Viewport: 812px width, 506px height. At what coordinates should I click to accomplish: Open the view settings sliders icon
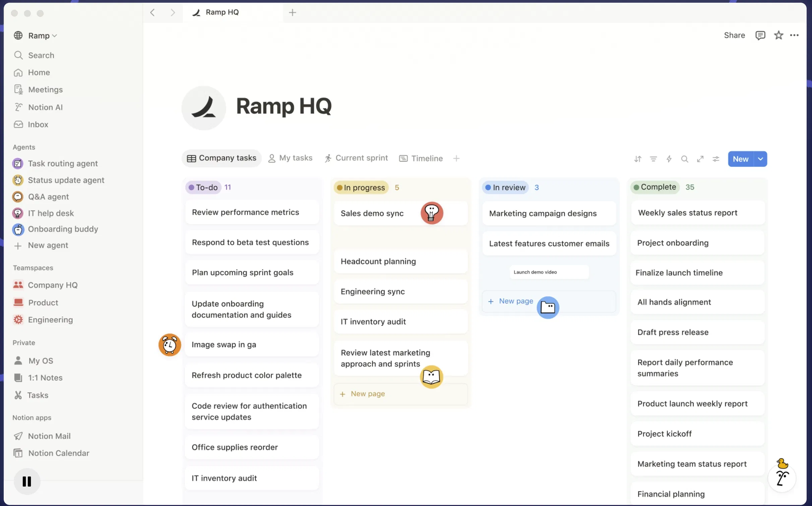716,159
